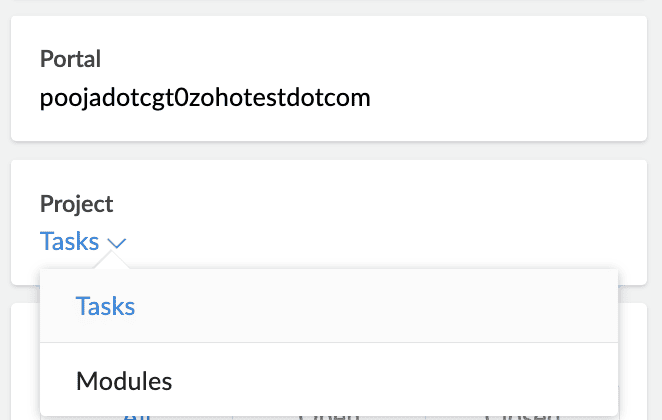Image resolution: width=662 pixels, height=420 pixels.
Task: Choose Modules from the dropdown list
Action: [x=124, y=381]
